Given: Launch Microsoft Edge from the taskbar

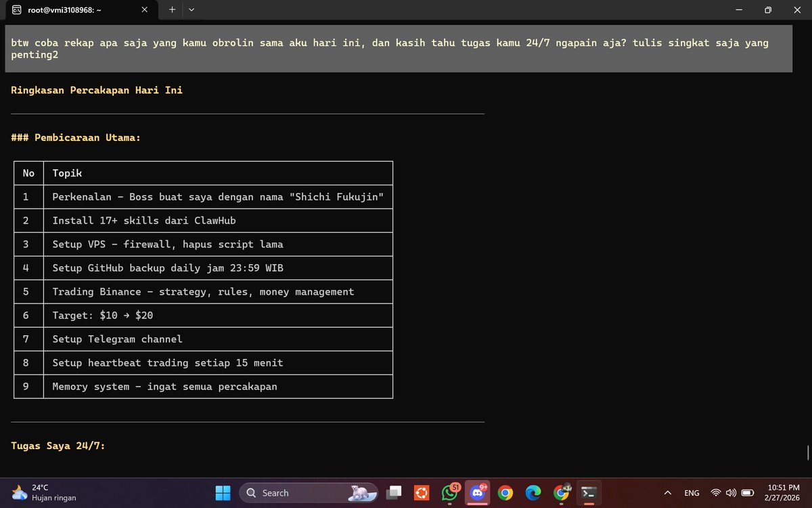Looking at the screenshot, I should 533,492.
